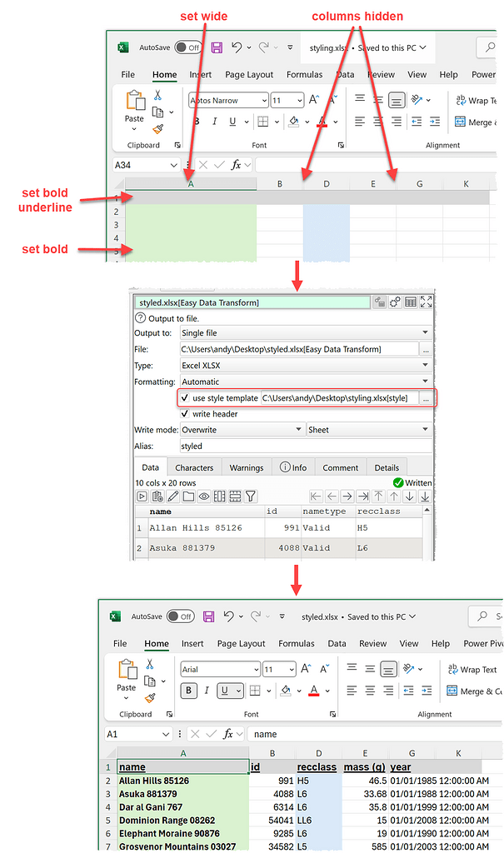Toggle Italic button in styling.xlsx ribbon
This screenshot has height=853, width=504.
tap(214, 122)
